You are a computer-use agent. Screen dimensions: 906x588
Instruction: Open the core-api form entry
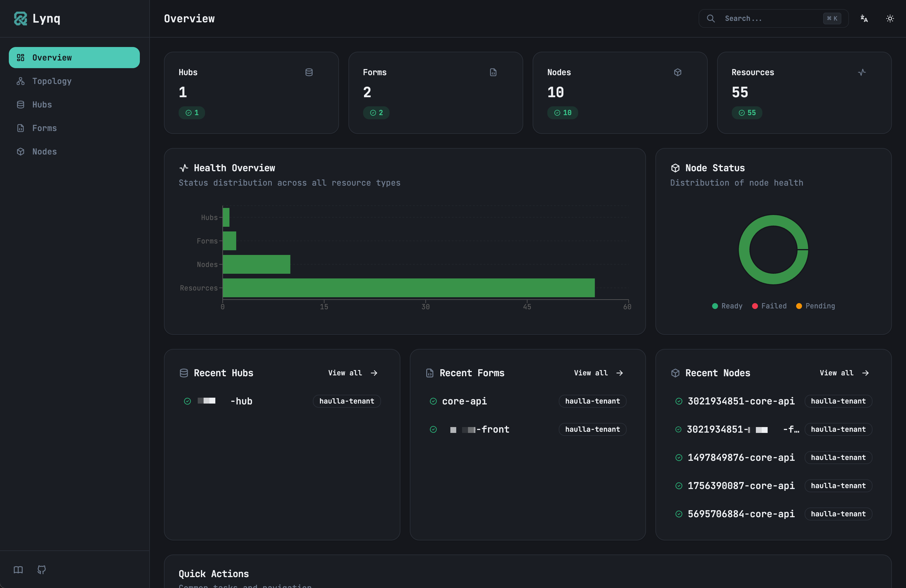coord(464,401)
